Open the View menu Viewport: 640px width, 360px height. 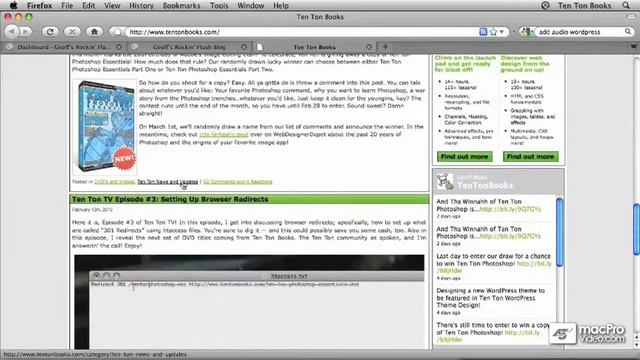tap(112, 5)
